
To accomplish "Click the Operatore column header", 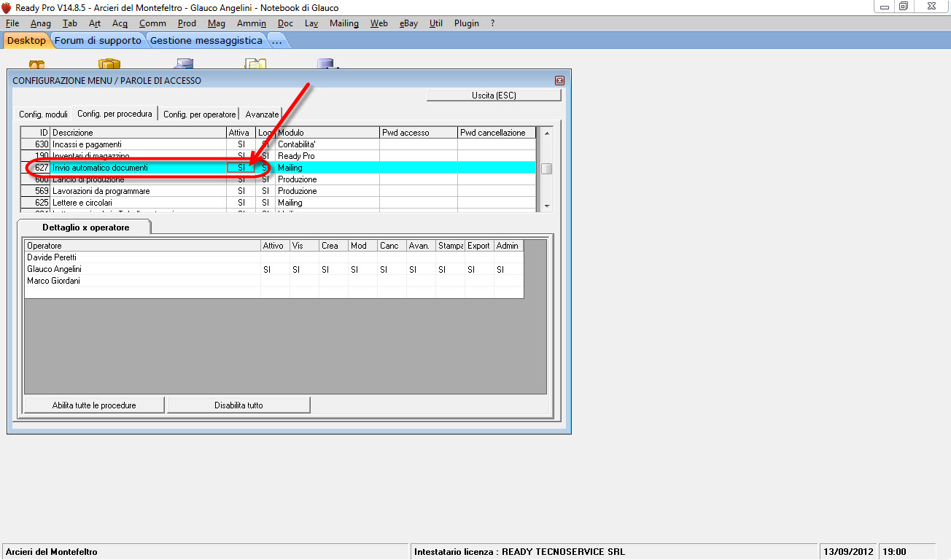I will 142,246.
